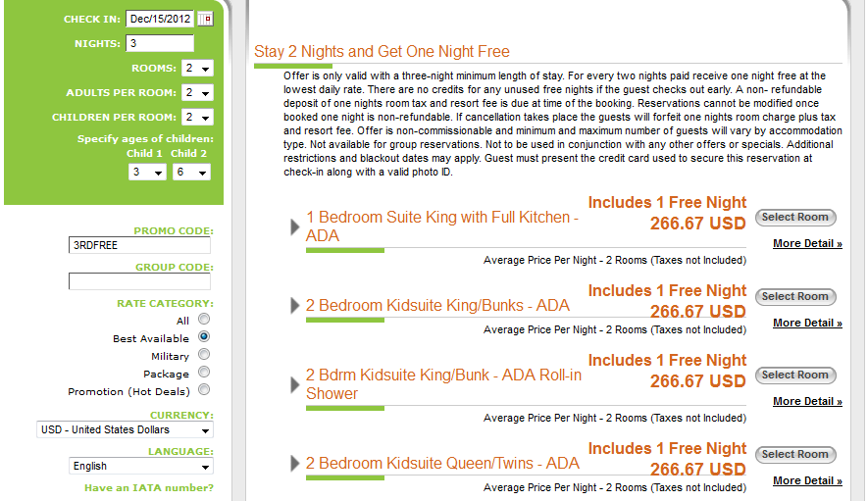View More Detail for Kidsuite King/Bunks
Viewport: 868px width, 501px height.
point(807,323)
